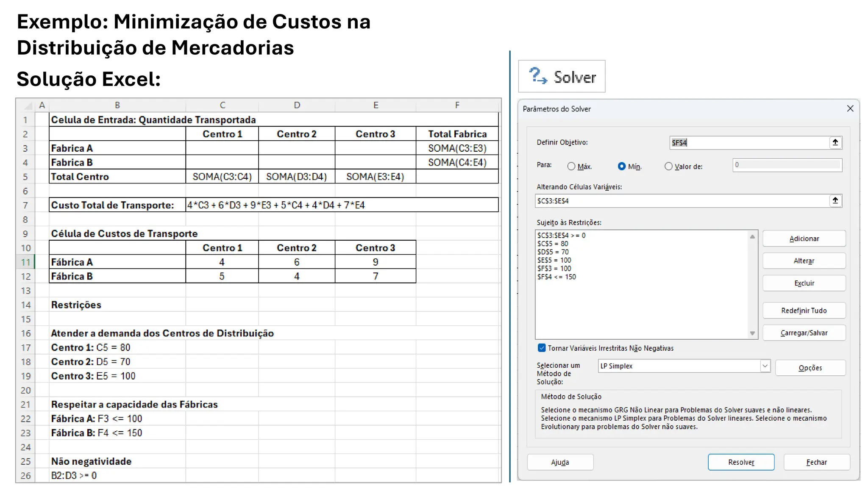
Task: Click cell Fábrica A: F3 <= 100
Action: pyautogui.click(x=117, y=419)
